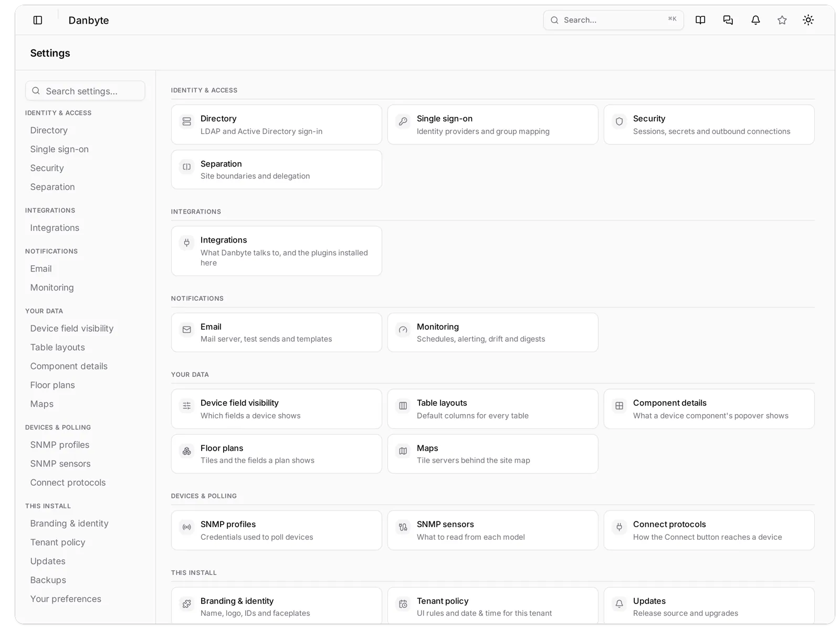Click the Maps card map icon
This screenshot has height=629, width=840.
point(403,451)
